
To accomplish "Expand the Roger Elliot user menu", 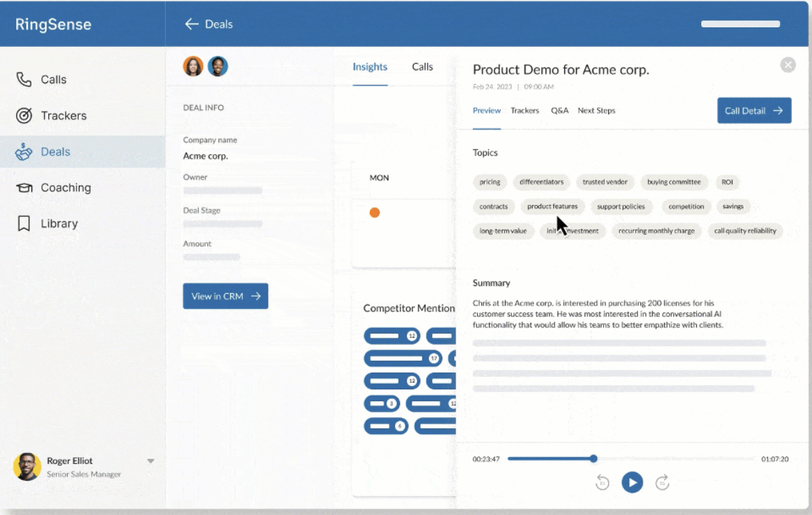I will (x=150, y=461).
